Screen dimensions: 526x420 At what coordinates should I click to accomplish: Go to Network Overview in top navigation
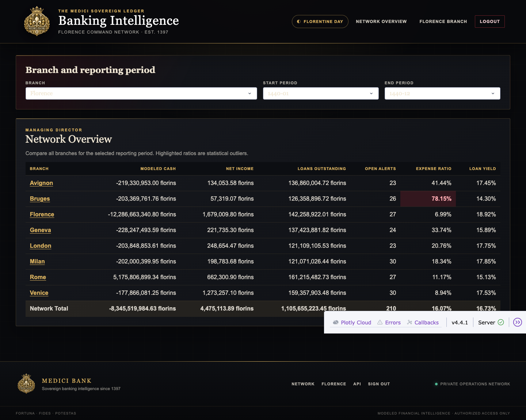[381, 22]
